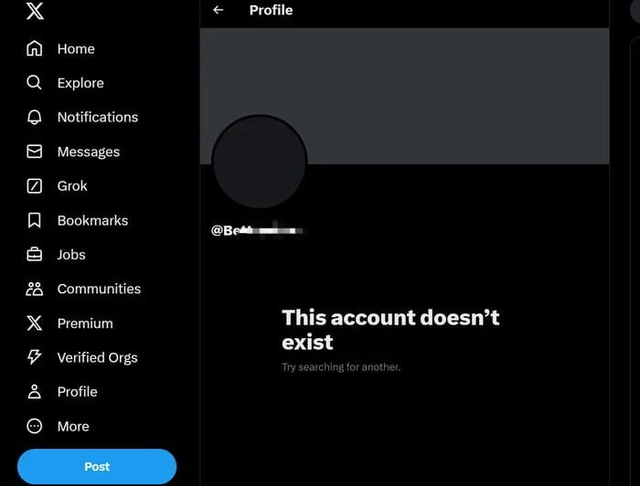Click the empty profile avatar circle

coord(259,162)
